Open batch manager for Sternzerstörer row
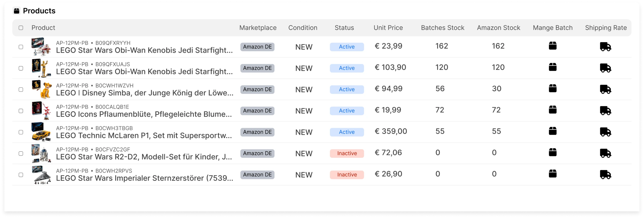The image size is (644, 218). click(x=553, y=174)
